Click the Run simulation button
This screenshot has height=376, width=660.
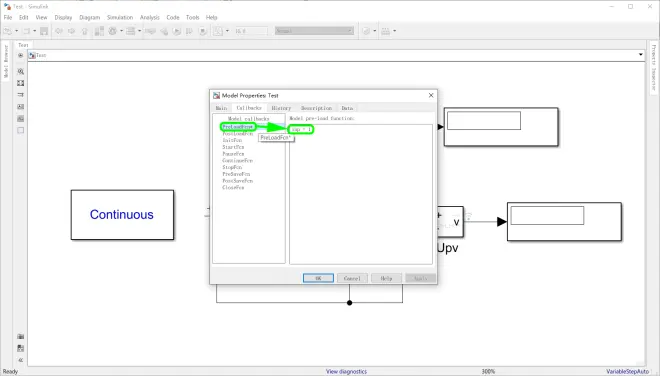tap(177, 31)
